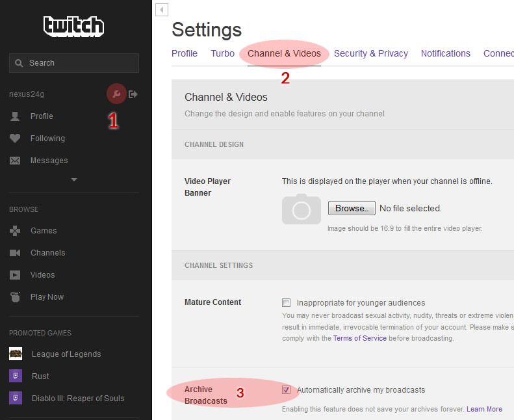Click the CHANNEL DESIGN section header
This screenshot has width=514, height=420.
pyautogui.click(x=214, y=144)
